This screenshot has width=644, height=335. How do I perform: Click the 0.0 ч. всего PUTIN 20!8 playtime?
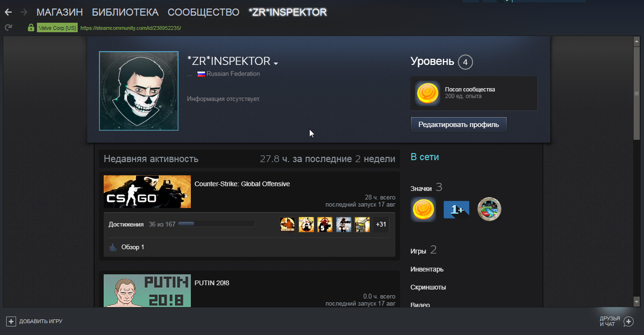[x=379, y=296]
